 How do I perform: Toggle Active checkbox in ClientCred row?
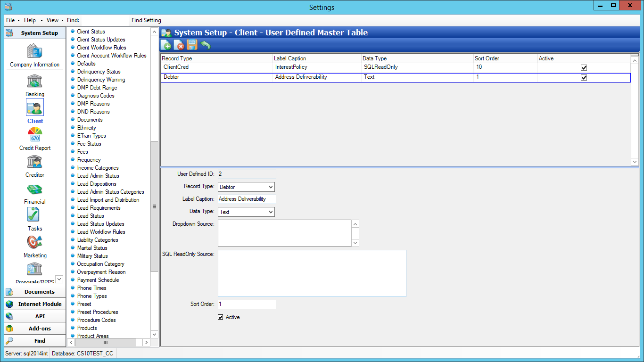pos(584,67)
